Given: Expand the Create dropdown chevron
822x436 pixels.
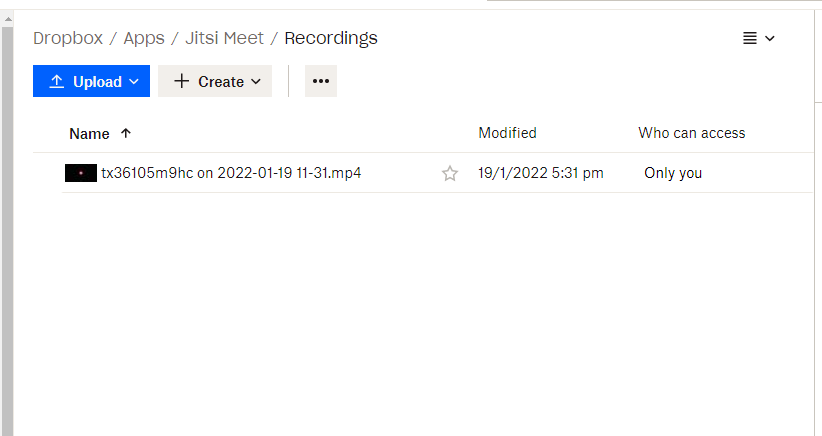Looking at the screenshot, I should pyautogui.click(x=256, y=82).
